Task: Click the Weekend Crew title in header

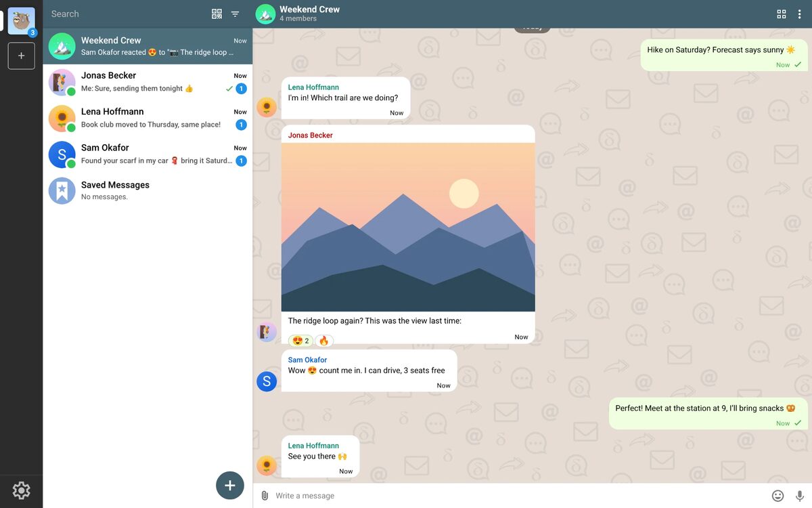Action: (309, 9)
